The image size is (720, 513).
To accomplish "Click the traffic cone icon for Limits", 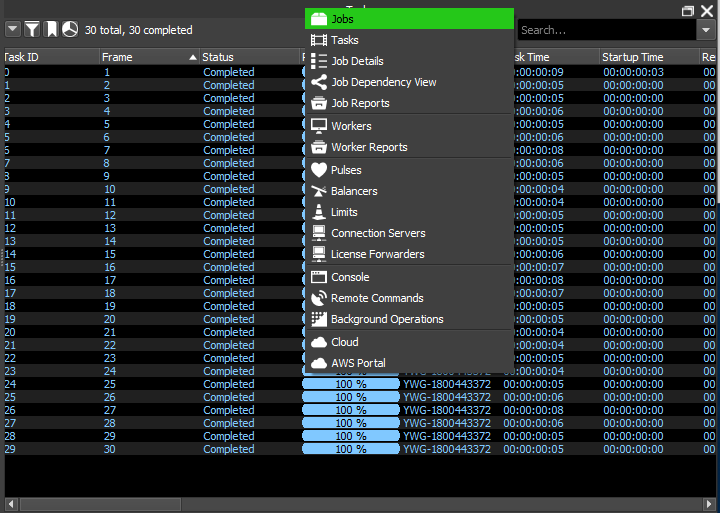I will (319, 212).
